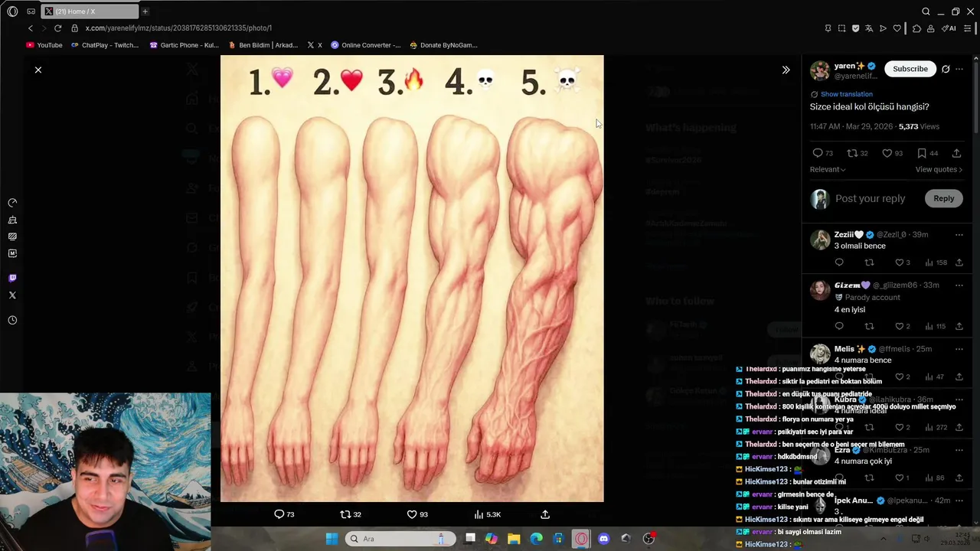980x551 pixels.
Task: Repost via icon under photo with 32
Action: (351, 514)
